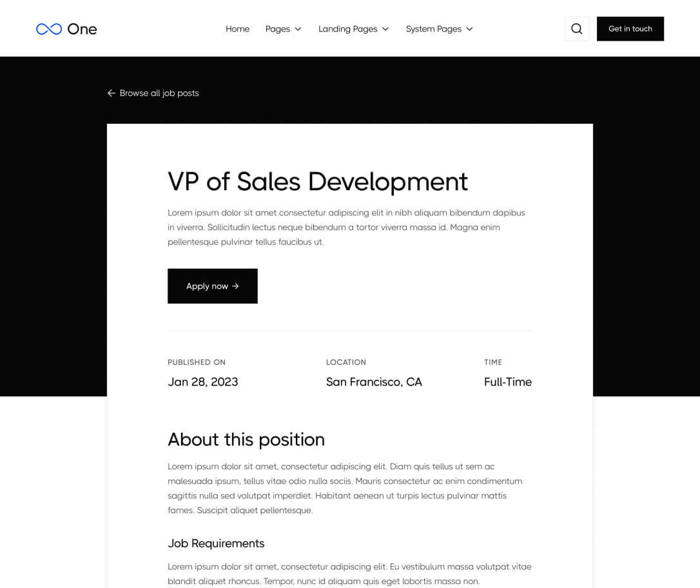Click the VP of Sales Development heading
Screen dimensions: 700x588
pyautogui.click(x=318, y=182)
